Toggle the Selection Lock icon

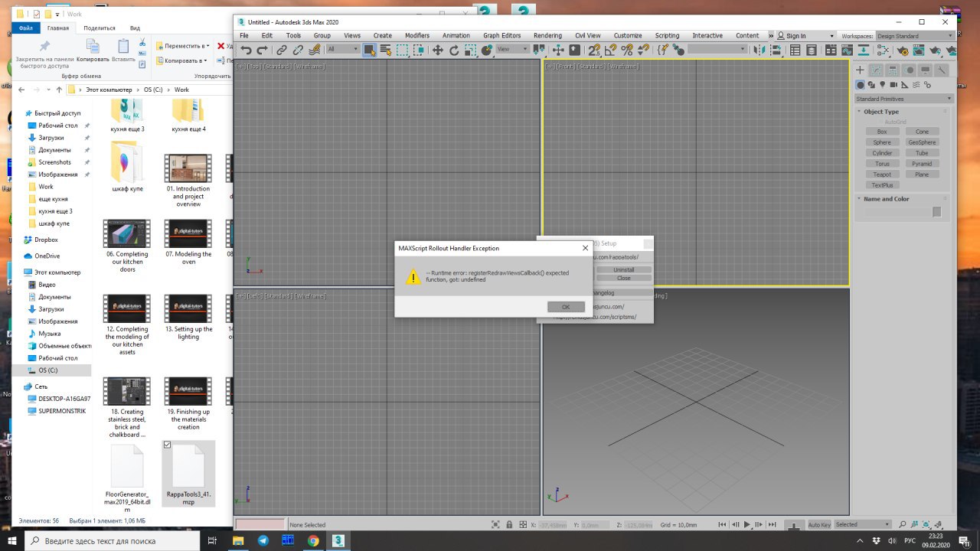tap(509, 524)
